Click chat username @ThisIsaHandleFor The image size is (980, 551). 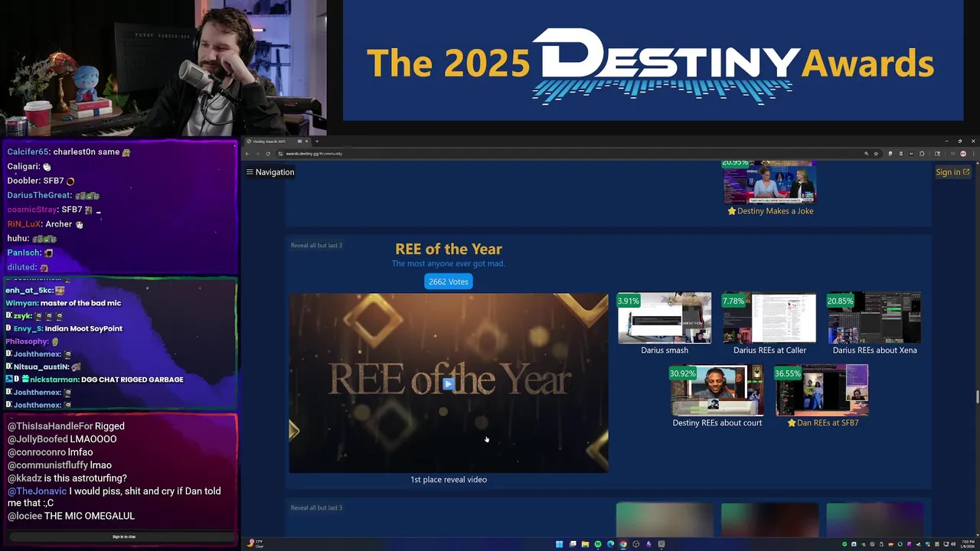50,426
